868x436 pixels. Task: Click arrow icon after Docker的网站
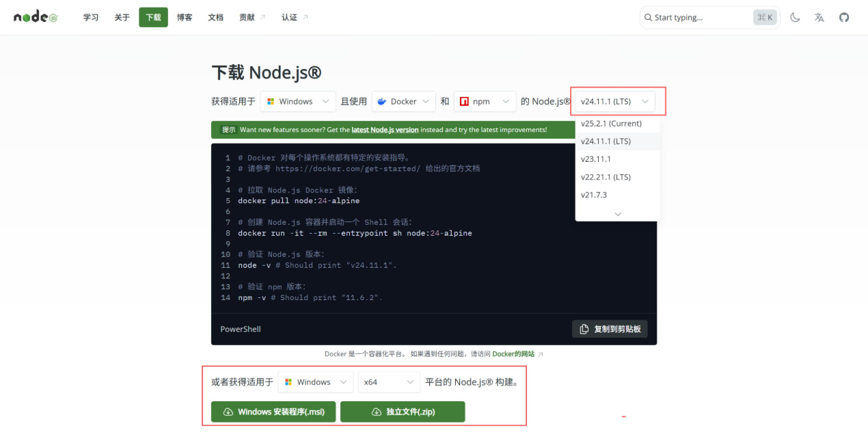[x=541, y=354]
